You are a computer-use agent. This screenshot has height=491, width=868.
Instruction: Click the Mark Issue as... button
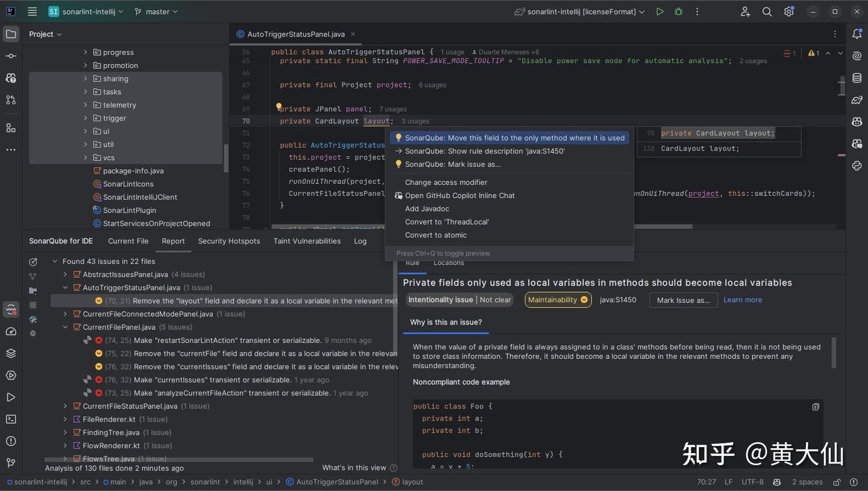683,300
